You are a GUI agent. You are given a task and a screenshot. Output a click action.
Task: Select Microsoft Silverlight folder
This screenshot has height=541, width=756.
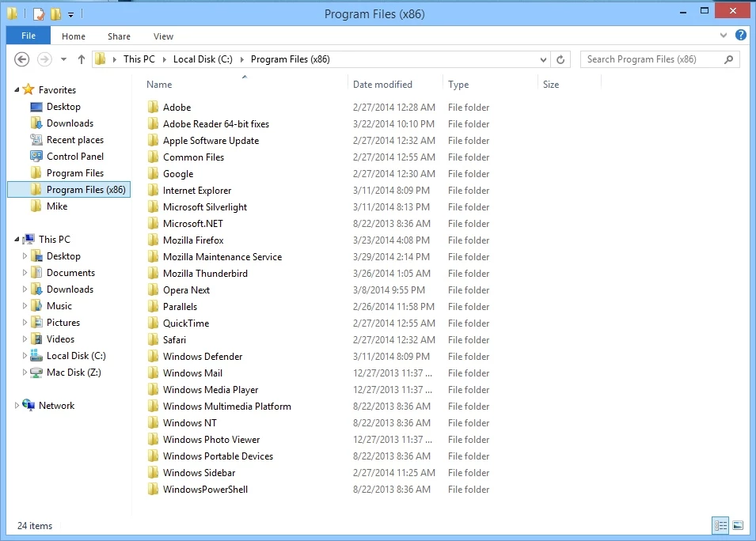205,206
